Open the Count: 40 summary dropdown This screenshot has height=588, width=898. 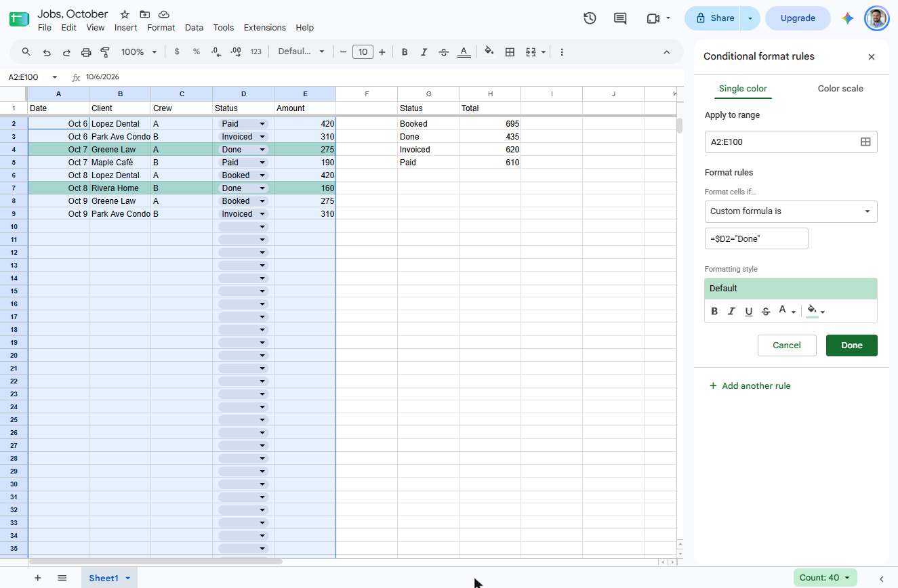click(825, 578)
